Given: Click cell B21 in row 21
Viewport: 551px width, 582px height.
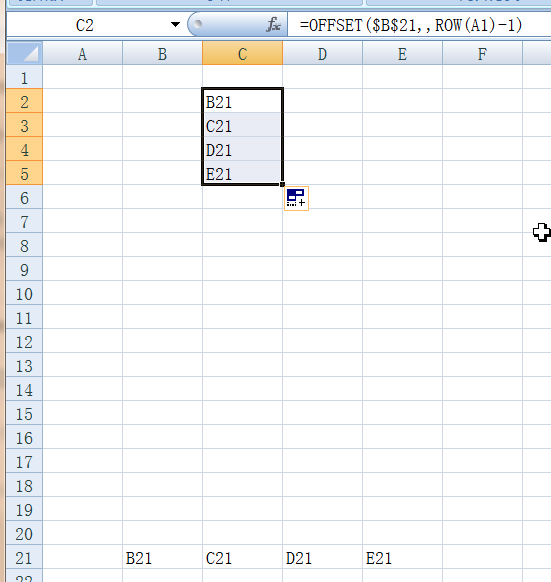Looking at the screenshot, I should tap(162, 557).
